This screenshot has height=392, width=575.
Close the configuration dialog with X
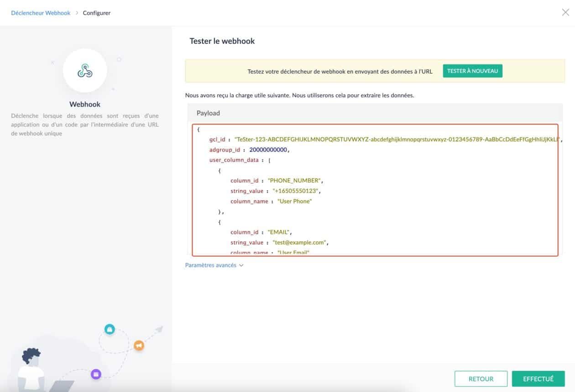coord(565,12)
